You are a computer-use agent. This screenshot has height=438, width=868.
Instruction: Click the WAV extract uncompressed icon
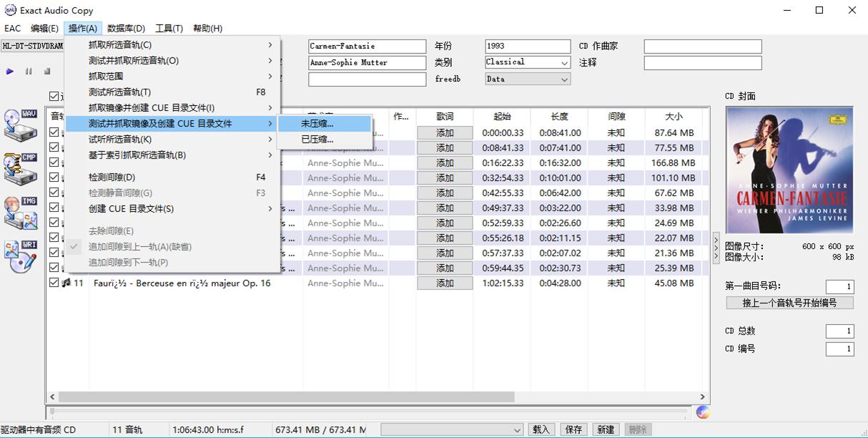tap(20, 125)
